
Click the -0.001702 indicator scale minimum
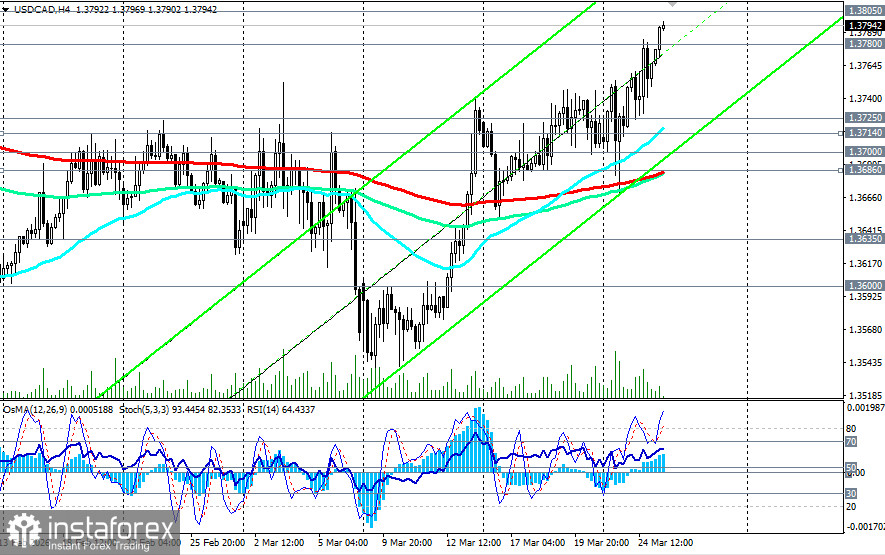tap(865, 527)
